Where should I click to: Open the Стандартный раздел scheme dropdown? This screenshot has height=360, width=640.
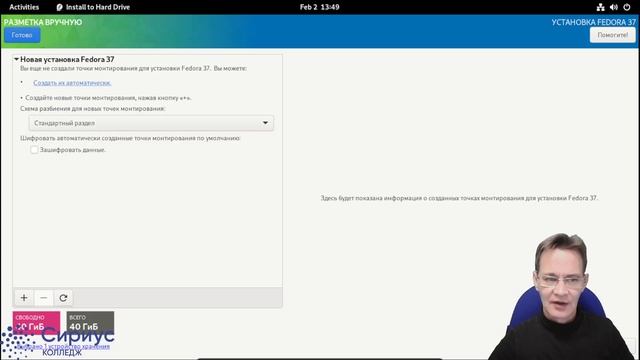pyautogui.click(x=151, y=123)
